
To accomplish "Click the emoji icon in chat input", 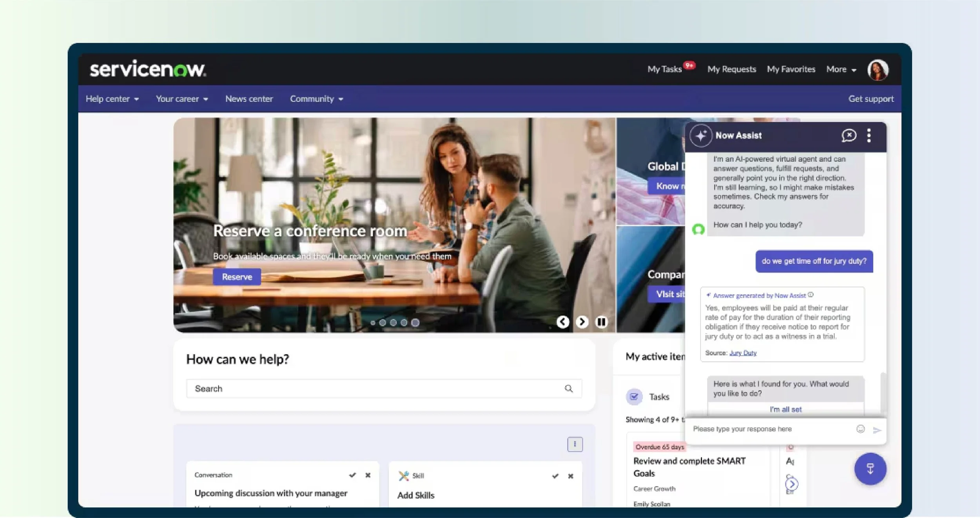I will point(860,429).
